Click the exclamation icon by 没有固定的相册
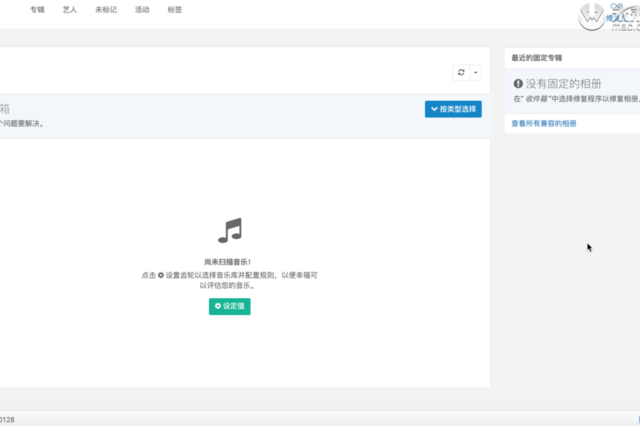Screen dimensions: 640x426 (x=518, y=84)
